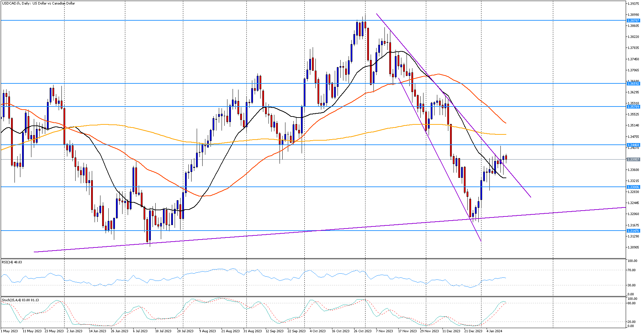The image size is (644, 335).
Task: Click the 1.30905 label on price scale
Action: click(x=633, y=247)
